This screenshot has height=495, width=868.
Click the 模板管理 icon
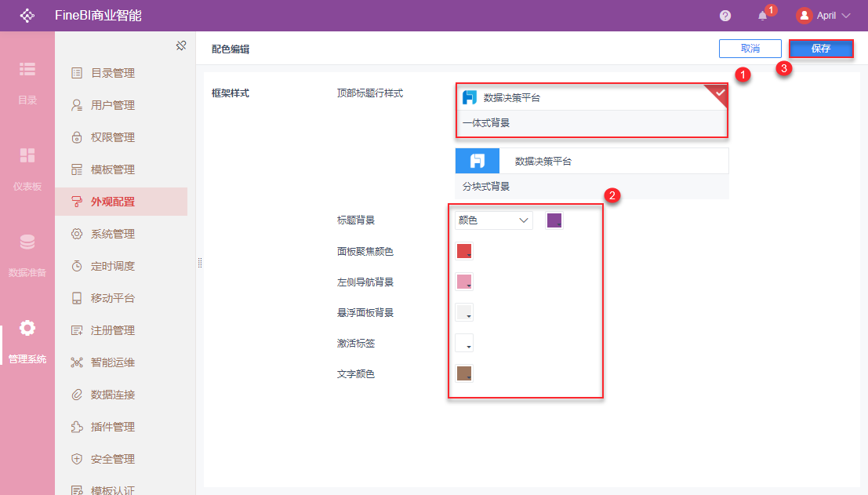(x=77, y=169)
